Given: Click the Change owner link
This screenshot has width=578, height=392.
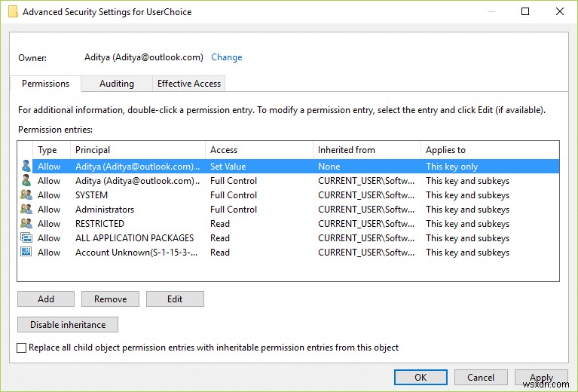Looking at the screenshot, I should tap(226, 57).
